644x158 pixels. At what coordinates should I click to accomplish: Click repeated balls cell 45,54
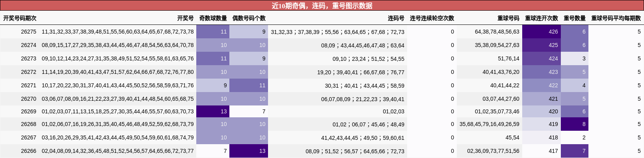coord(490,137)
